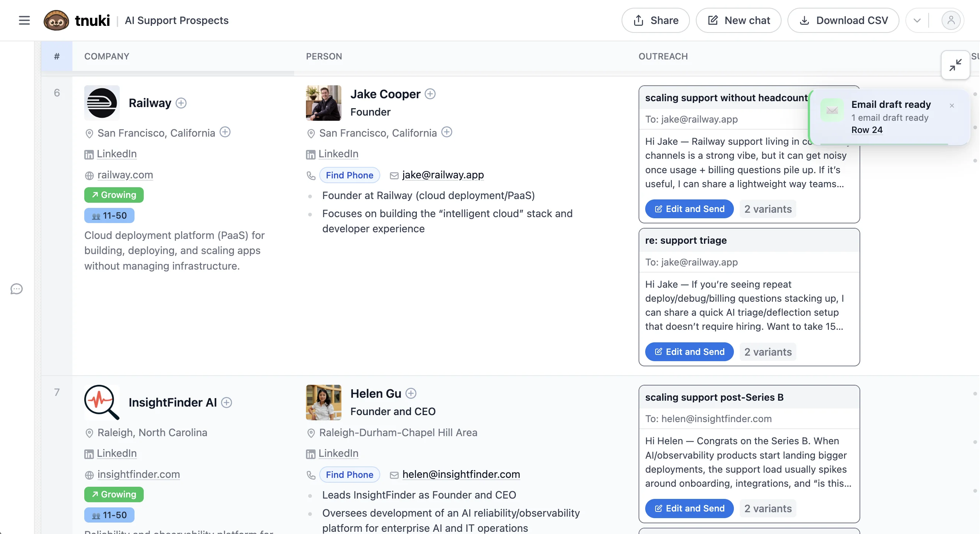Screen dimensions: 980x534
Task: Open the hamburger menu
Action: click(x=24, y=20)
